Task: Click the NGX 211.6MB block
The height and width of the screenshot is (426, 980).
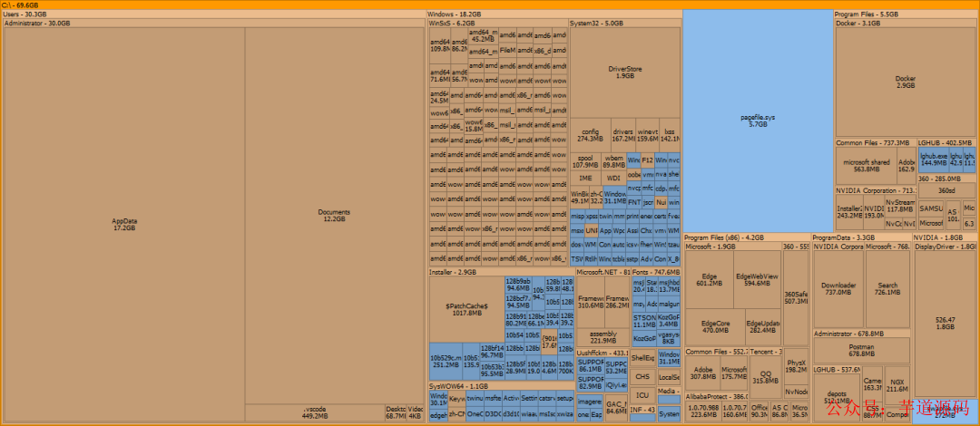Action: click(897, 387)
